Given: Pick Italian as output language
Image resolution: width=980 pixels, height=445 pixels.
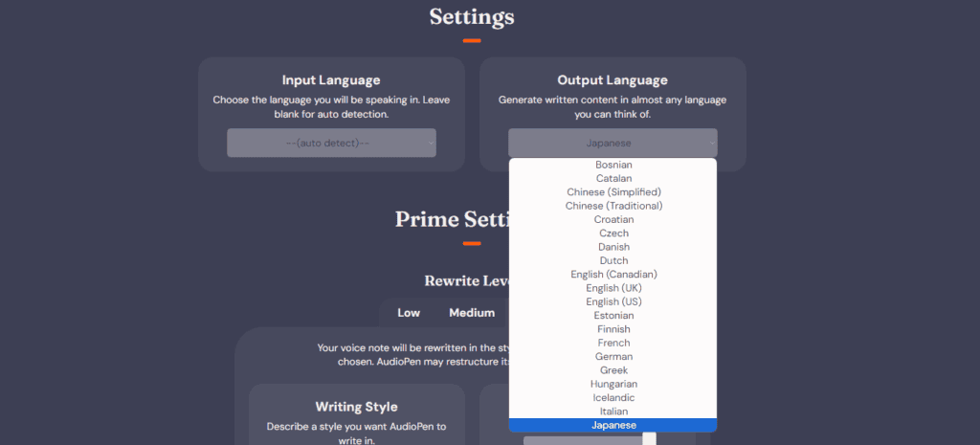Looking at the screenshot, I should click(613, 412).
